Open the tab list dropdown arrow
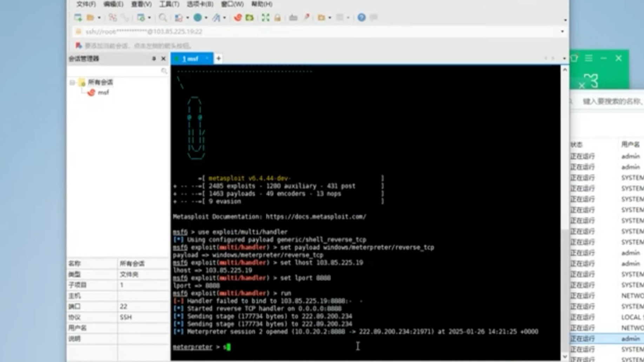Image resolution: width=644 pixels, height=362 pixels. 564,59
